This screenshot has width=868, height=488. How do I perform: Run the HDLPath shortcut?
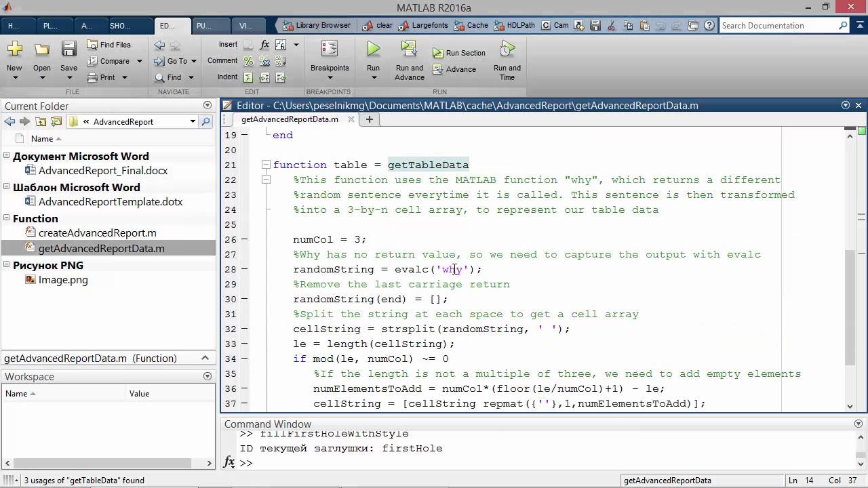click(x=515, y=25)
